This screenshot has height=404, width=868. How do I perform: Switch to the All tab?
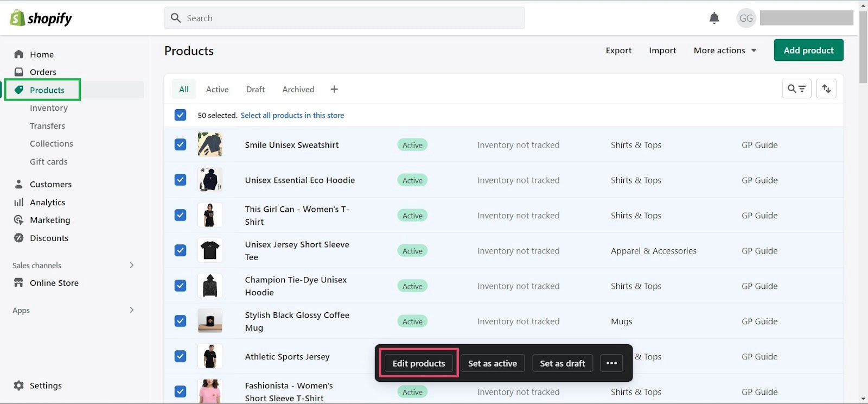coord(184,89)
